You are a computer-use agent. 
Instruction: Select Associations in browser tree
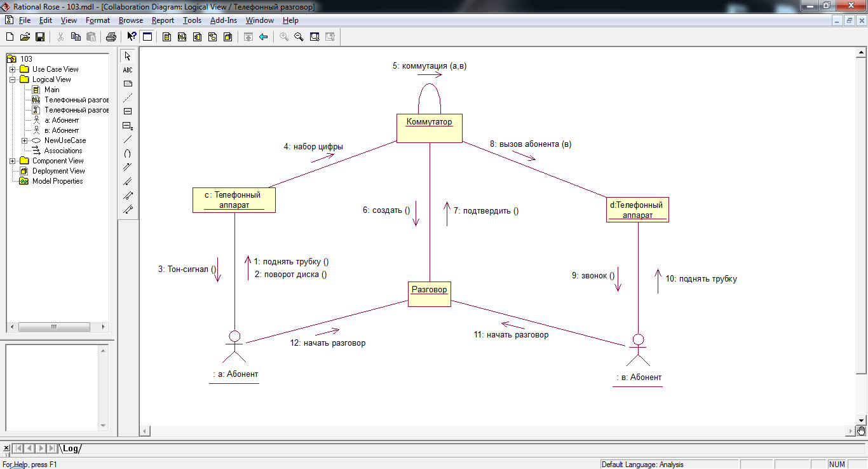63,151
